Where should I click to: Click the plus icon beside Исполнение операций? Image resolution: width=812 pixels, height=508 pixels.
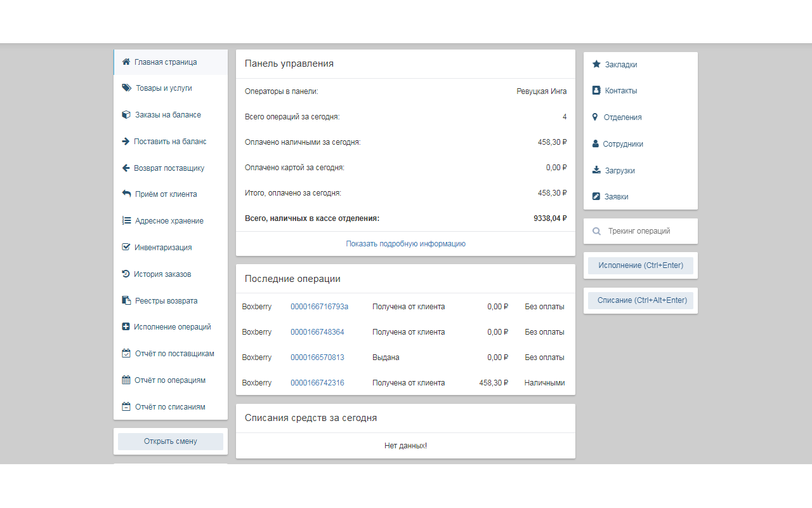[126, 327]
